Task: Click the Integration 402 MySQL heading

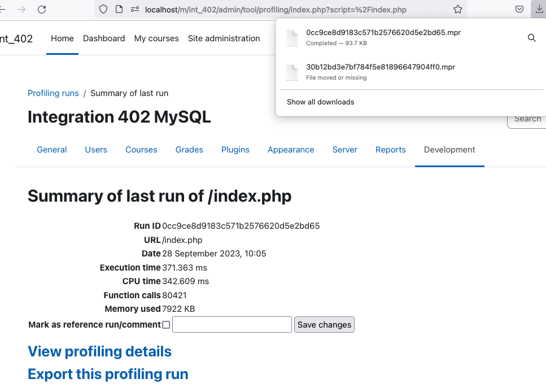Action: pyautogui.click(x=119, y=117)
